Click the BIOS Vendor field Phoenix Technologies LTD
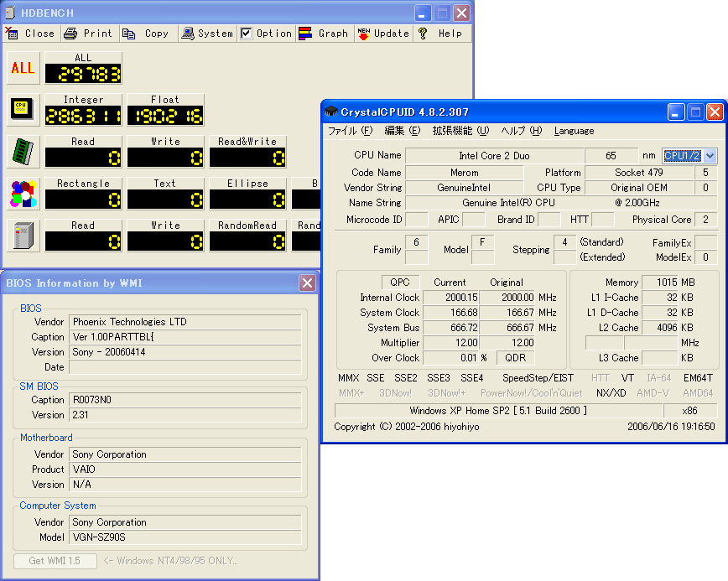 click(x=185, y=322)
